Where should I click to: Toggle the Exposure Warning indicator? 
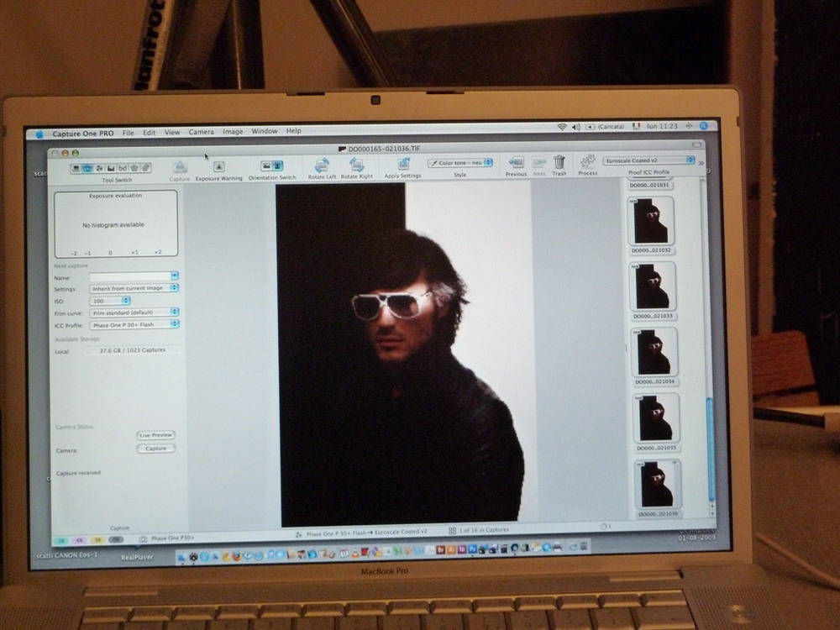[x=218, y=166]
